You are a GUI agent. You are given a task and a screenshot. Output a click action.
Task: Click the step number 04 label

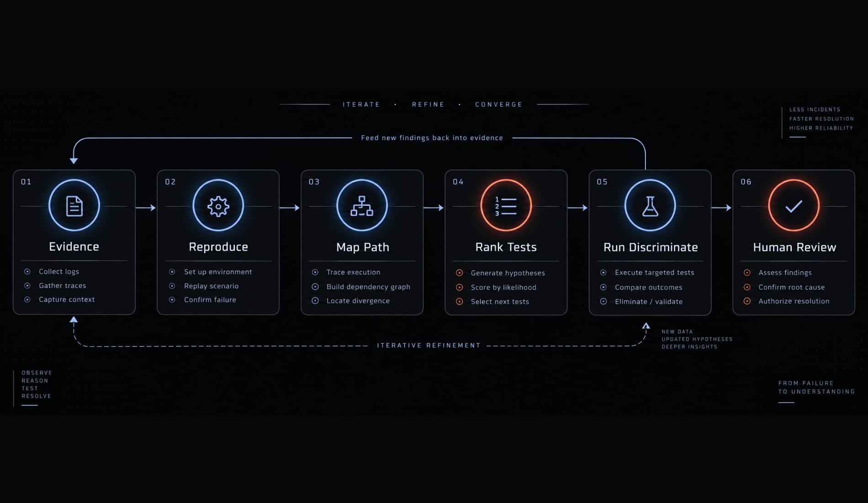pyautogui.click(x=458, y=182)
